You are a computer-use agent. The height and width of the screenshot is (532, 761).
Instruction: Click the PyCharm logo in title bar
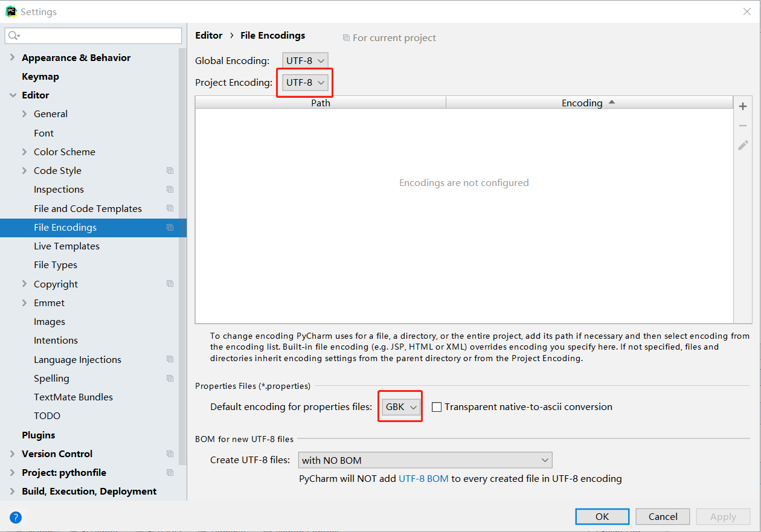11,11
